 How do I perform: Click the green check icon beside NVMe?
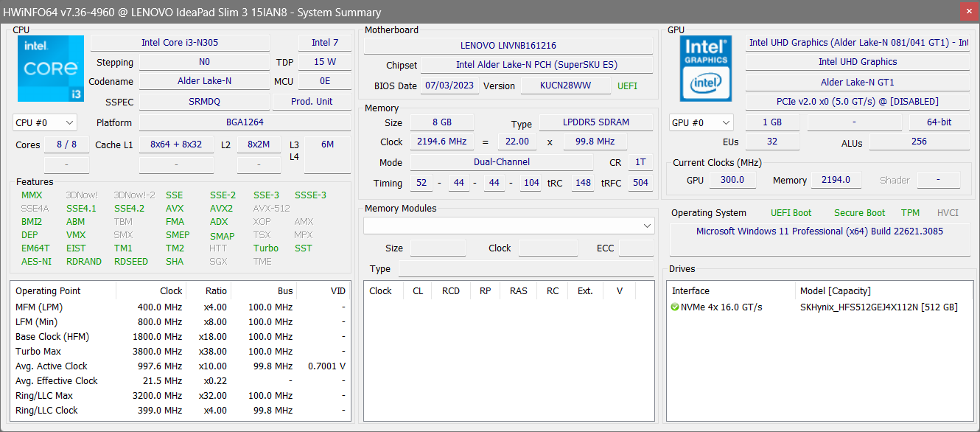(675, 307)
